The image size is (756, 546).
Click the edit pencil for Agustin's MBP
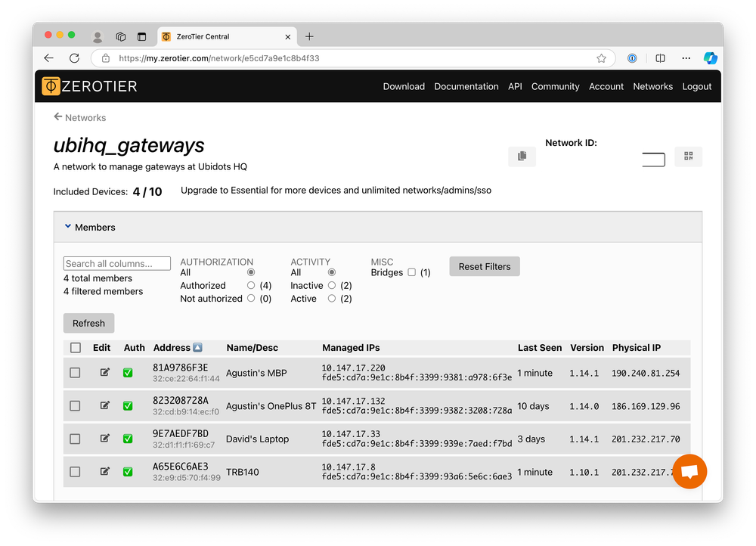[105, 372]
